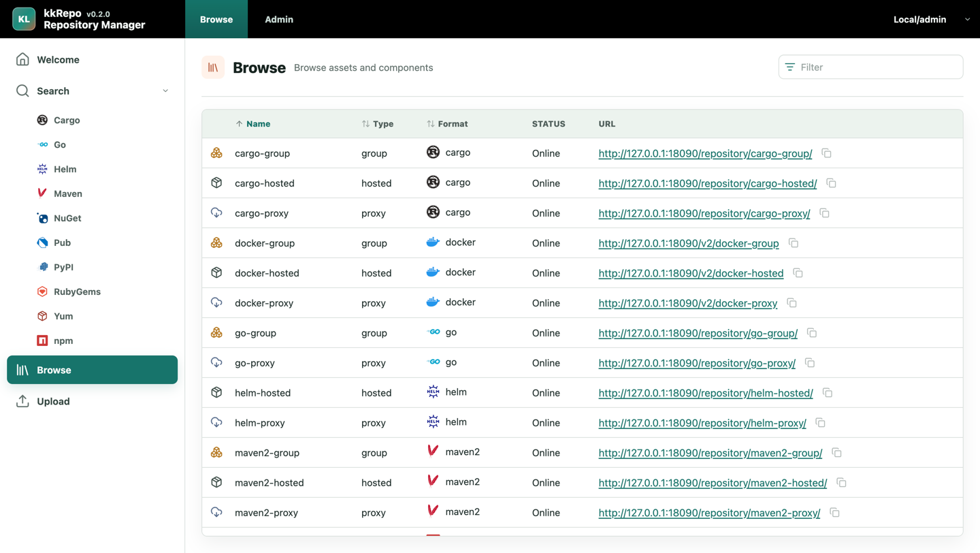The image size is (980, 553).
Task: Open the Cargo search icon in sidebar
Action: coord(42,120)
